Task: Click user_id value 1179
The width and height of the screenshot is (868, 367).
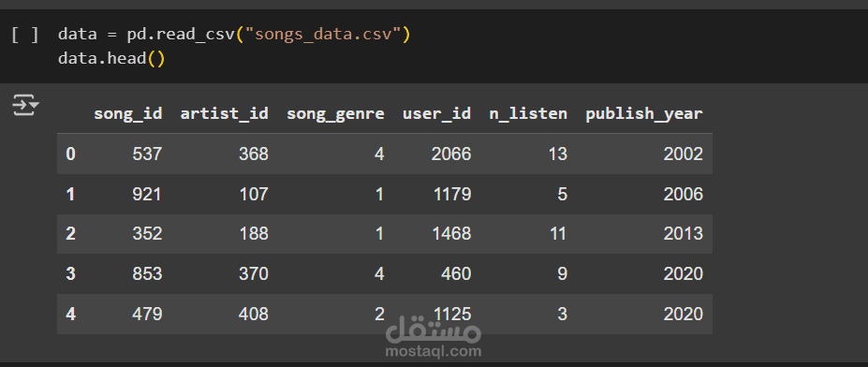Action: 451,195
